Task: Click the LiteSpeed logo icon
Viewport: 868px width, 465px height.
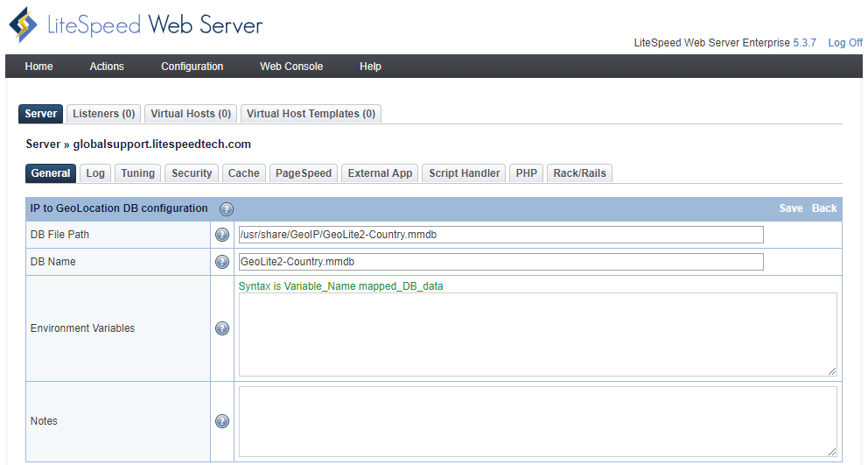Action: tap(24, 25)
